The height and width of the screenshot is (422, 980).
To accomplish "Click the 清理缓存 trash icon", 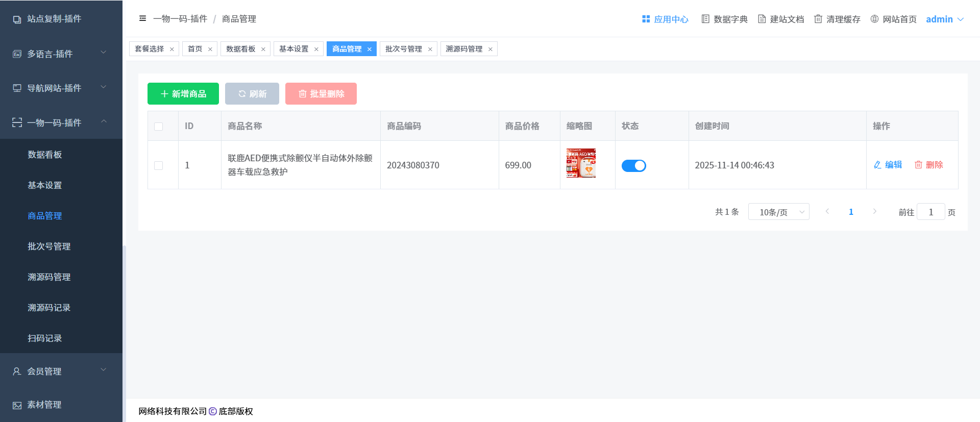I will pos(818,19).
